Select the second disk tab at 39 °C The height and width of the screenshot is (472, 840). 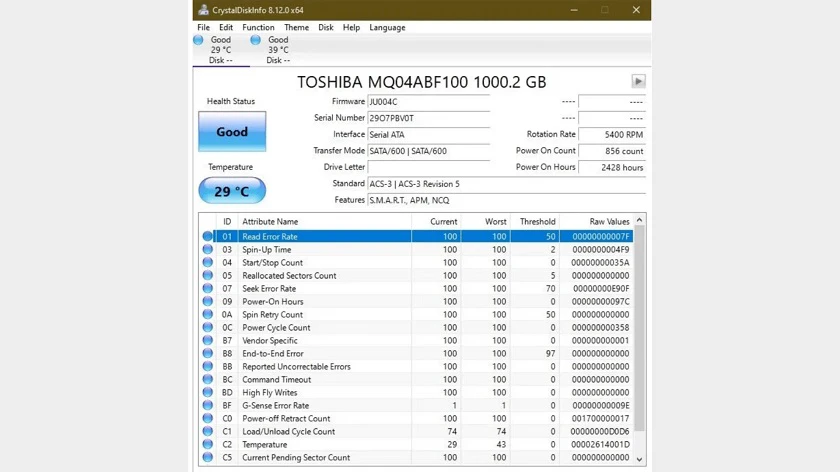[278, 50]
